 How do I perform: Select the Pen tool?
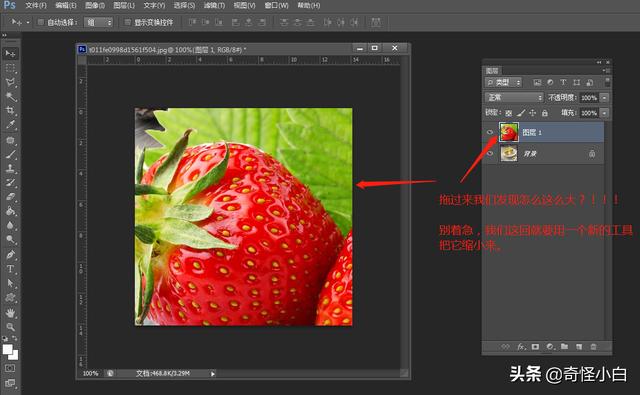(x=10, y=255)
